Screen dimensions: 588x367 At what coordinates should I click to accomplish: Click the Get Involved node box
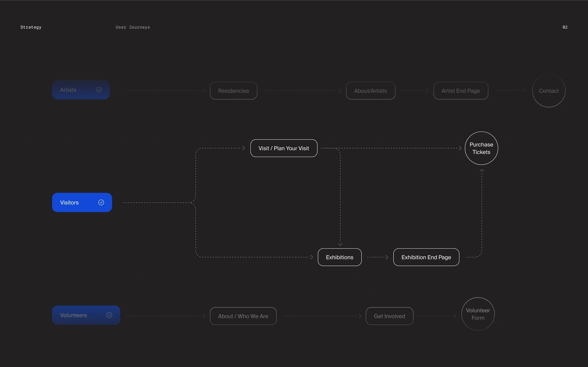pyautogui.click(x=389, y=316)
